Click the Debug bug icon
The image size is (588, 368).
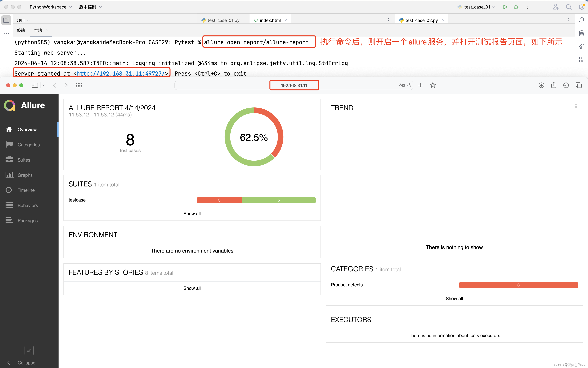click(x=516, y=7)
